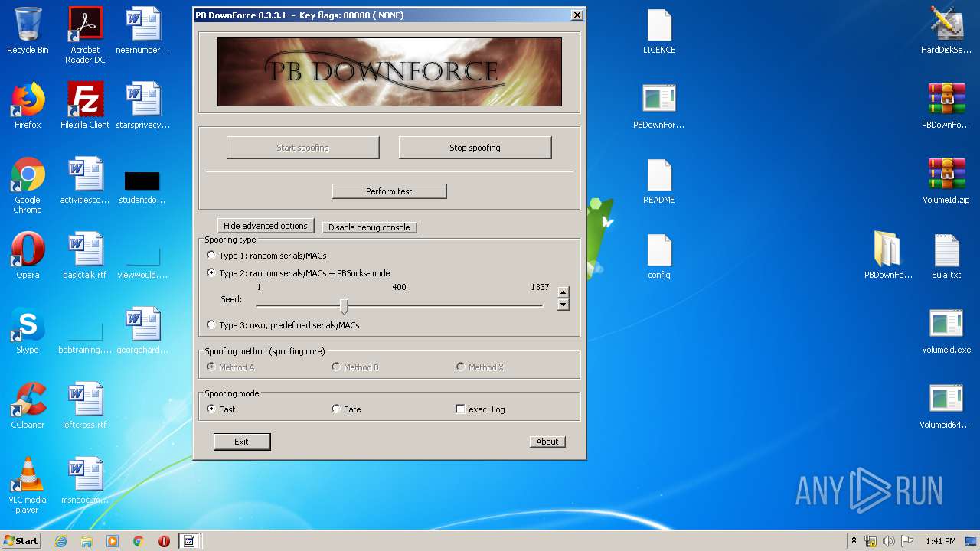Launch Google Chrome desktop shortcut
This screenshot has height=551, width=980.
click(28, 184)
